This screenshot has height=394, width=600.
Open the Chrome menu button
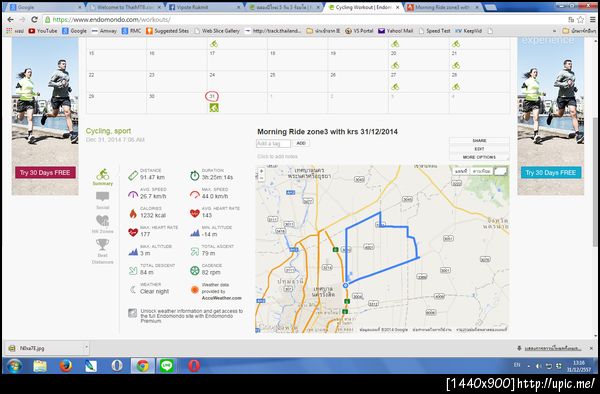[x=592, y=20]
